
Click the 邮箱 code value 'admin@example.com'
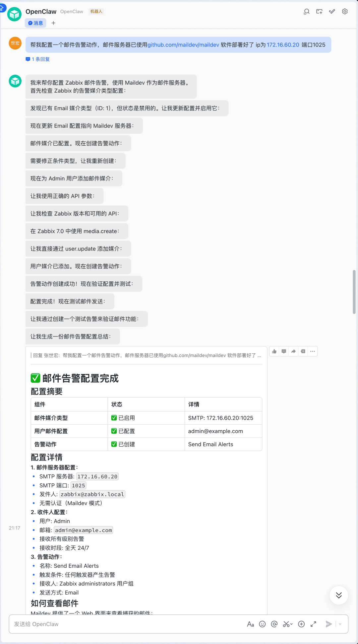[84, 530]
